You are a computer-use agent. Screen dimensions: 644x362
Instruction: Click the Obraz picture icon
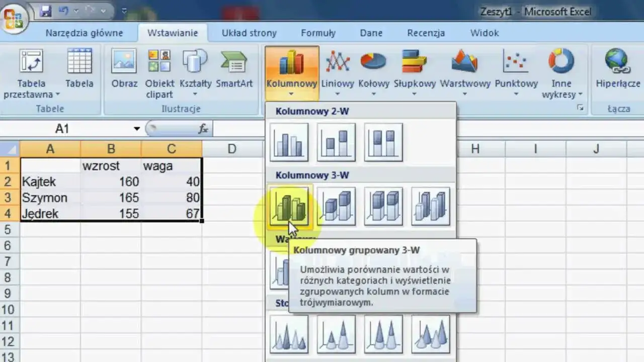click(124, 62)
